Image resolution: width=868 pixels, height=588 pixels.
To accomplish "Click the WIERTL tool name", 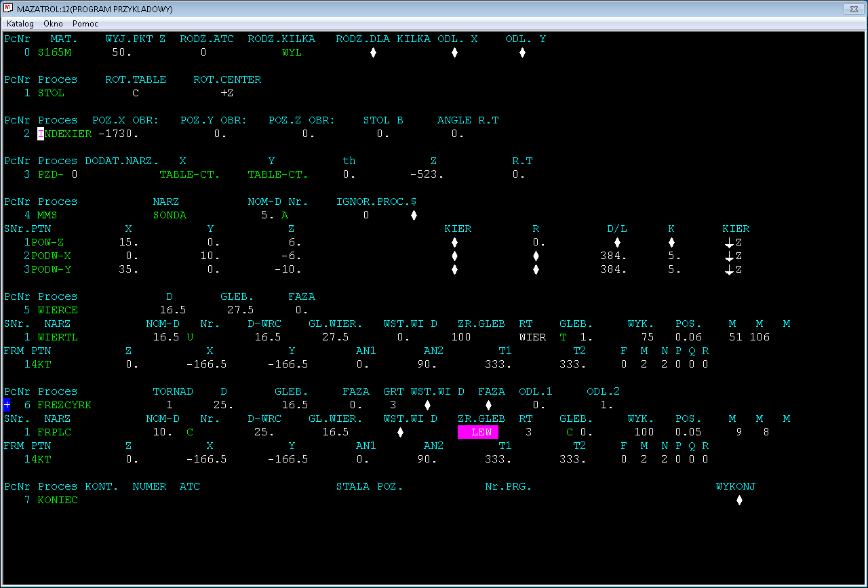I will click(58, 337).
